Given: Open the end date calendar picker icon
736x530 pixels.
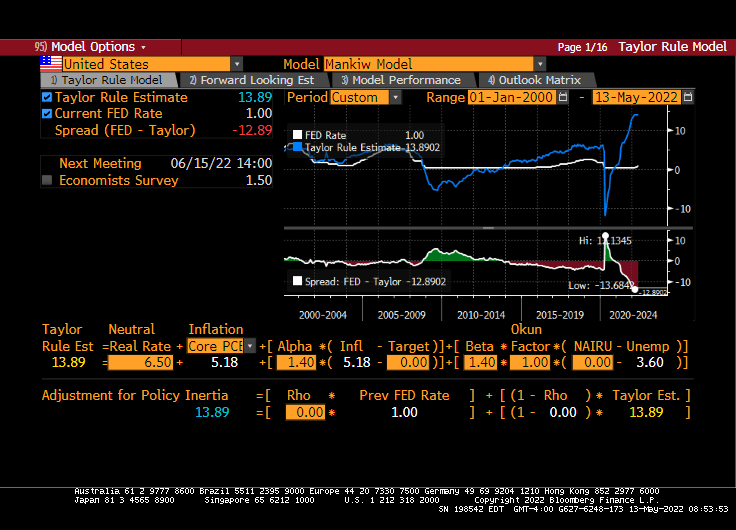Looking at the screenshot, I should [x=687, y=97].
